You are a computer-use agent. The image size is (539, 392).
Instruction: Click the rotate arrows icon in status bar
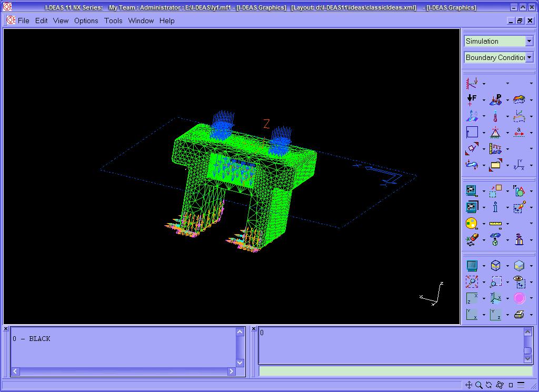pos(489,385)
